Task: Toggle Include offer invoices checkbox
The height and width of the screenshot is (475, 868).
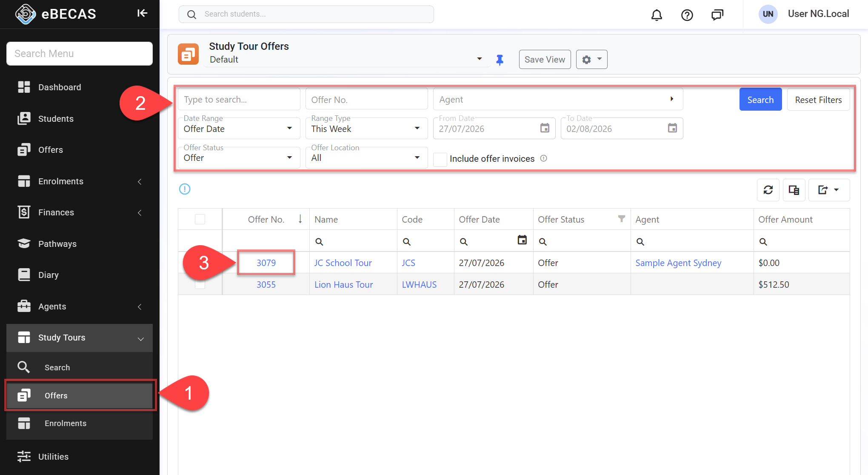Action: pyautogui.click(x=440, y=159)
